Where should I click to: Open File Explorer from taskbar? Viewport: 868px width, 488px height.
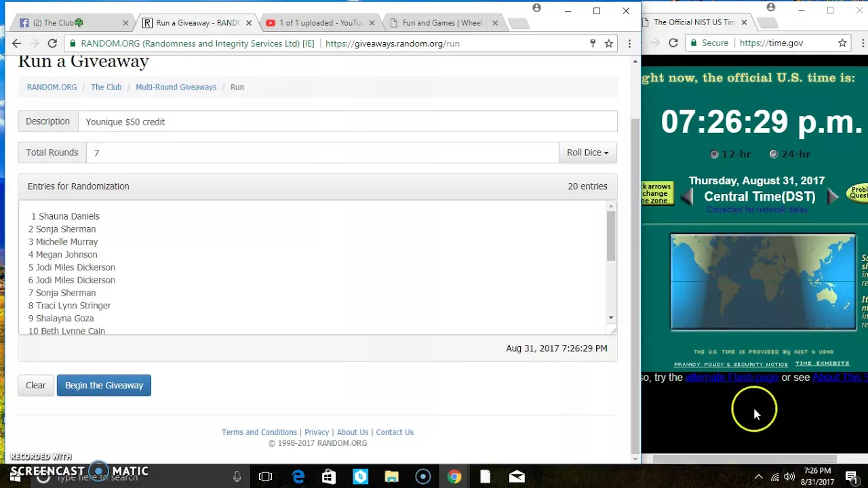pos(391,476)
